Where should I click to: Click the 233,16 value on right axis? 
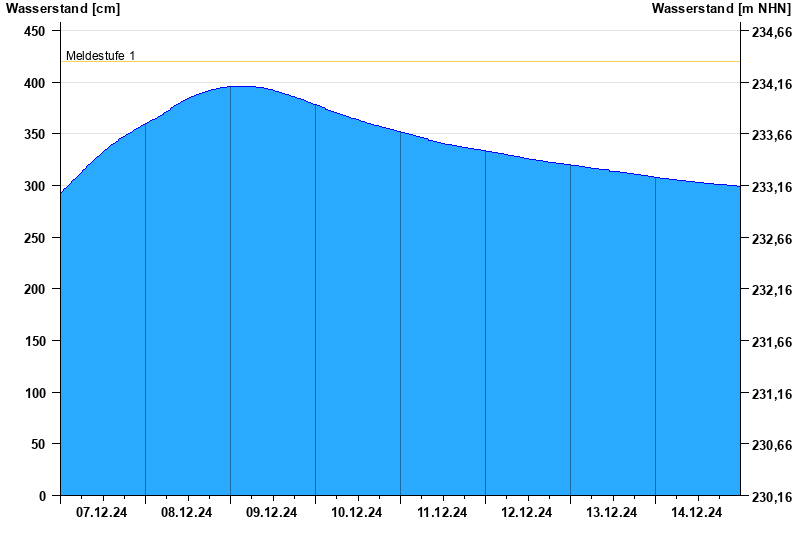tap(772, 187)
